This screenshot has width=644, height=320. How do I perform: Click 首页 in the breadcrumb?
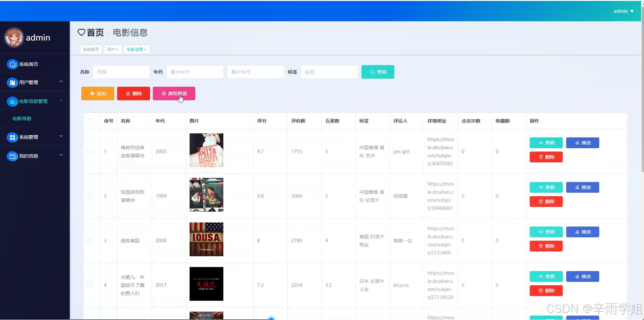(x=95, y=33)
